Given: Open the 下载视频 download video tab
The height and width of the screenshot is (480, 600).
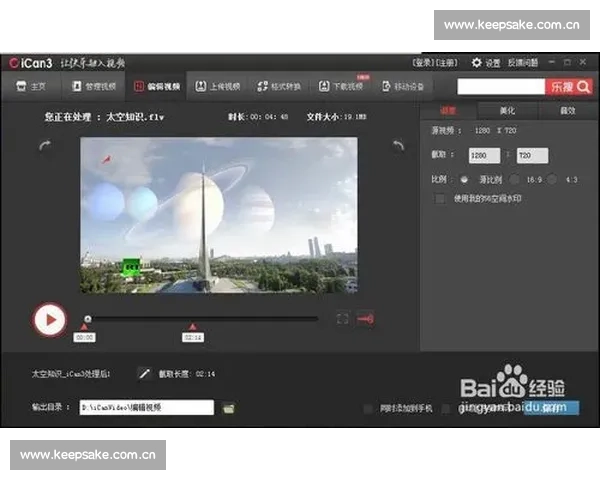Looking at the screenshot, I should pos(341,87).
